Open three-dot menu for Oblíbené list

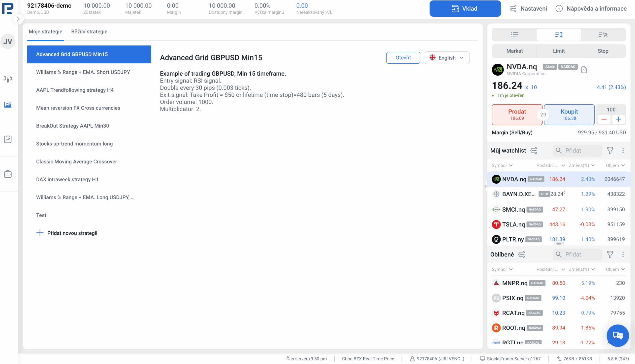coord(623,254)
